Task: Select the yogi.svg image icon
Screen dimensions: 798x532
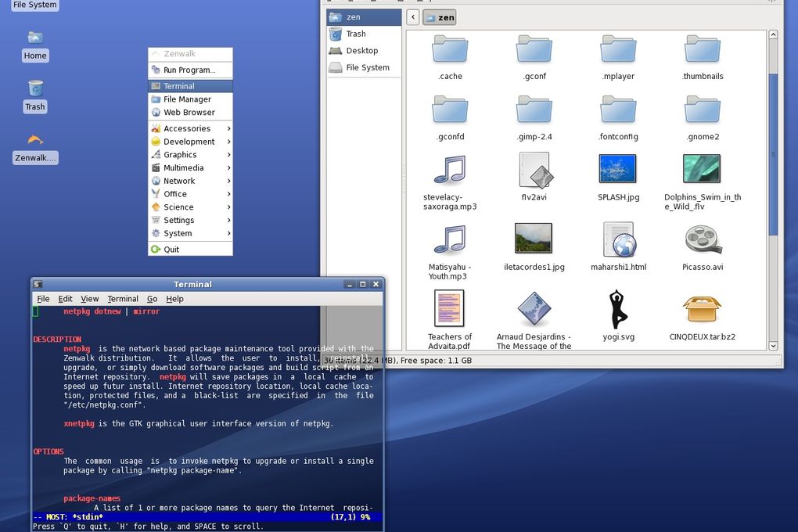Action: [616, 309]
